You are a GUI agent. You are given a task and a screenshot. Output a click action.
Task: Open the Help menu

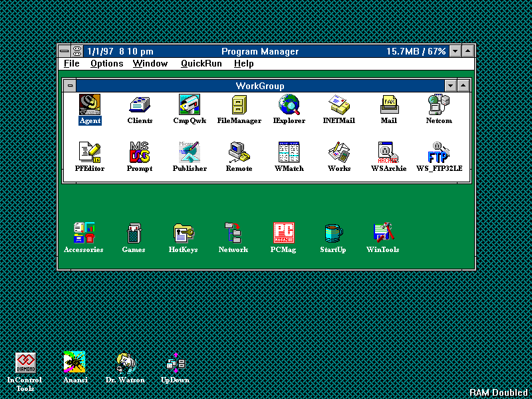[x=243, y=64]
